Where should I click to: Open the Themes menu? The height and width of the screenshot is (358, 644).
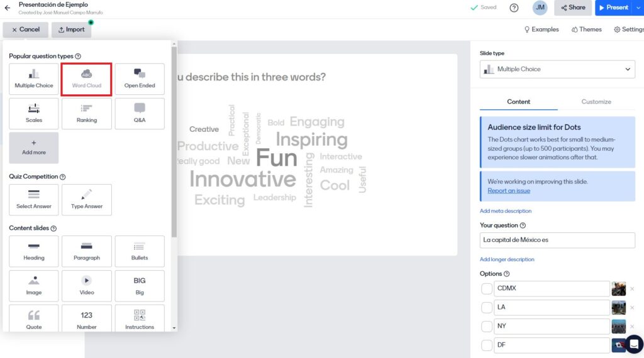586,30
